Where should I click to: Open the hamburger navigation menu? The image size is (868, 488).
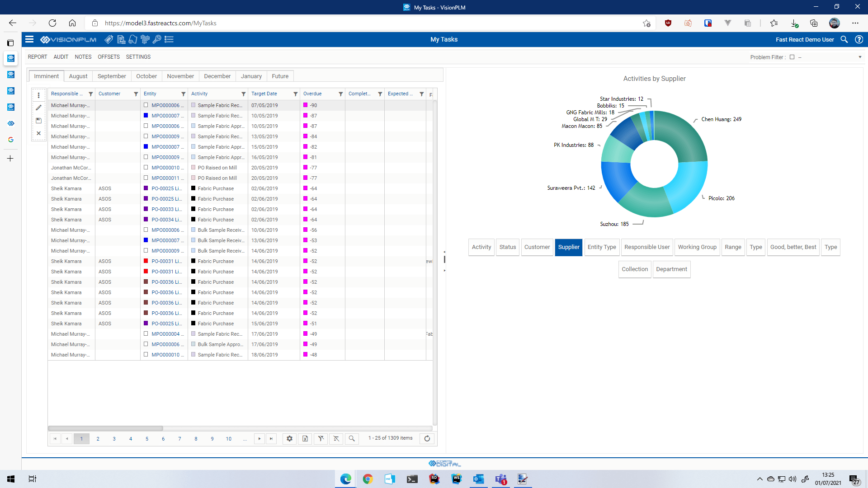29,39
